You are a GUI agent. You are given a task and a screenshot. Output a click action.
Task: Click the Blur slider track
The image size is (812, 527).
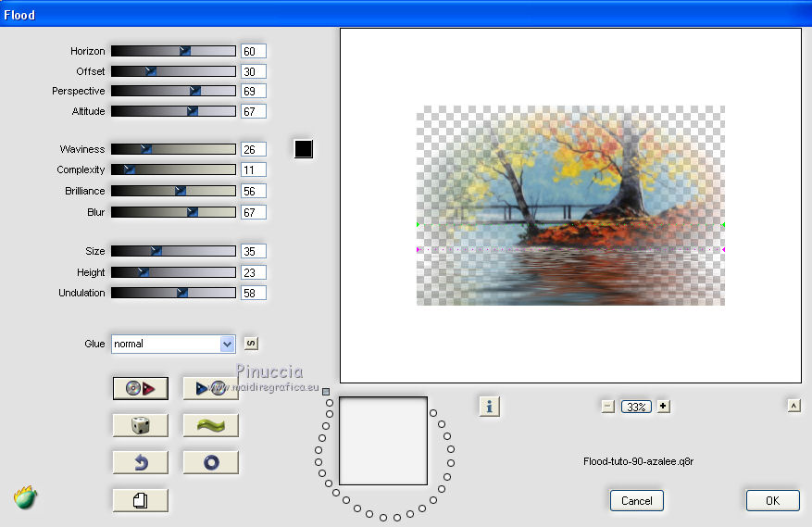coord(173,212)
